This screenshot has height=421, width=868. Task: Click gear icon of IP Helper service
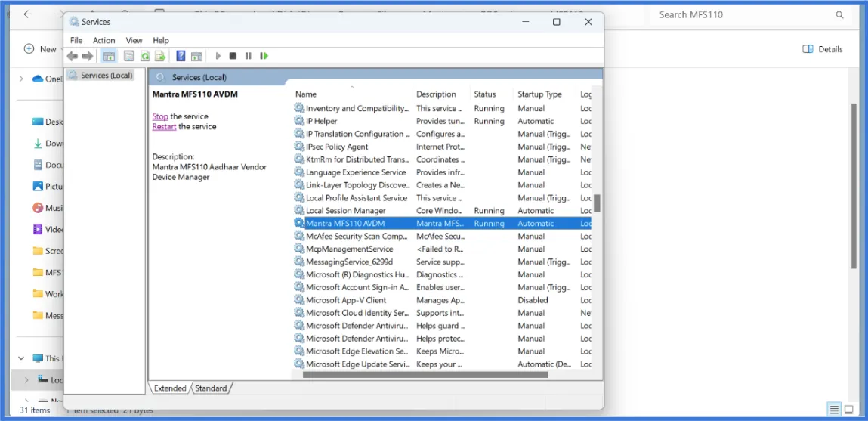click(299, 121)
